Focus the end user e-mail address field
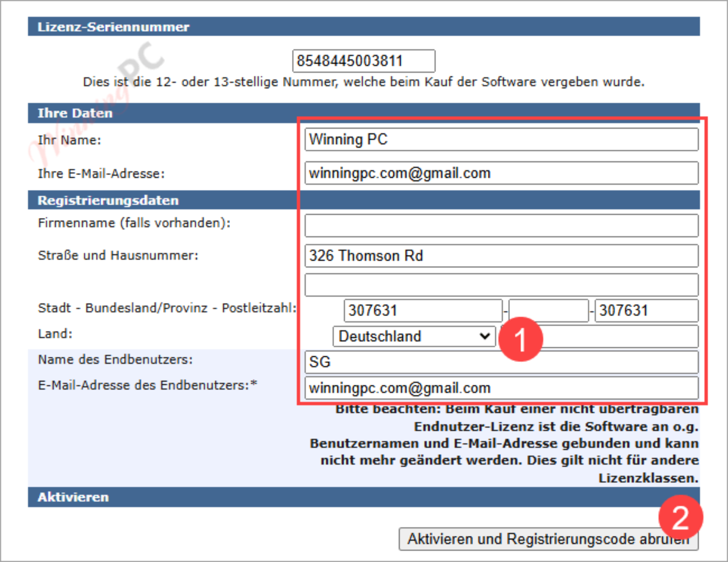The width and height of the screenshot is (728, 562). pos(501,388)
